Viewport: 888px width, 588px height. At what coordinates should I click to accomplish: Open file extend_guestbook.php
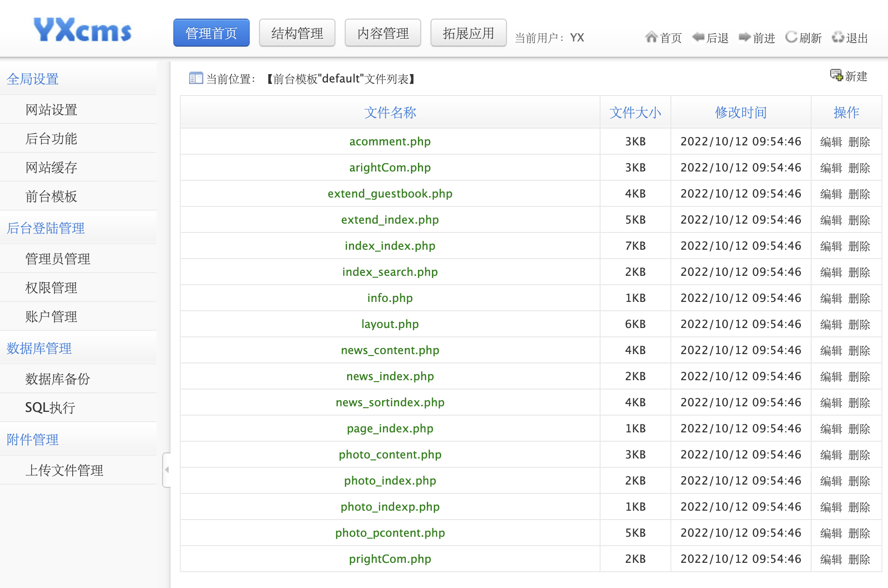point(390,194)
